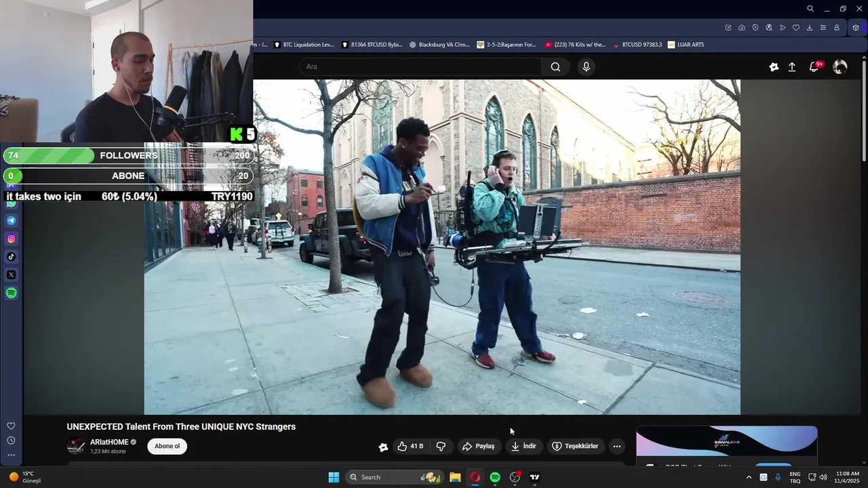Open browser downloads icon
The image size is (868, 488).
(810, 28)
